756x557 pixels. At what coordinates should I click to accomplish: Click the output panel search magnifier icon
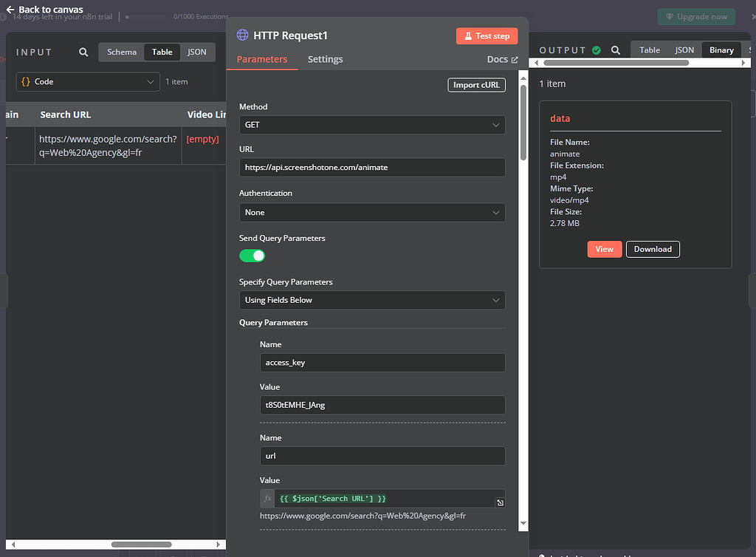tap(615, 50)
